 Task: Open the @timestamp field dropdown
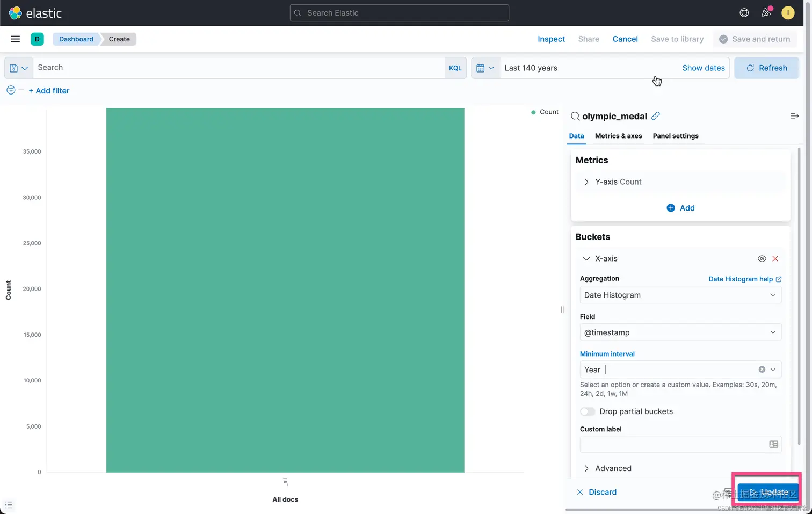(x=680, y=332)
